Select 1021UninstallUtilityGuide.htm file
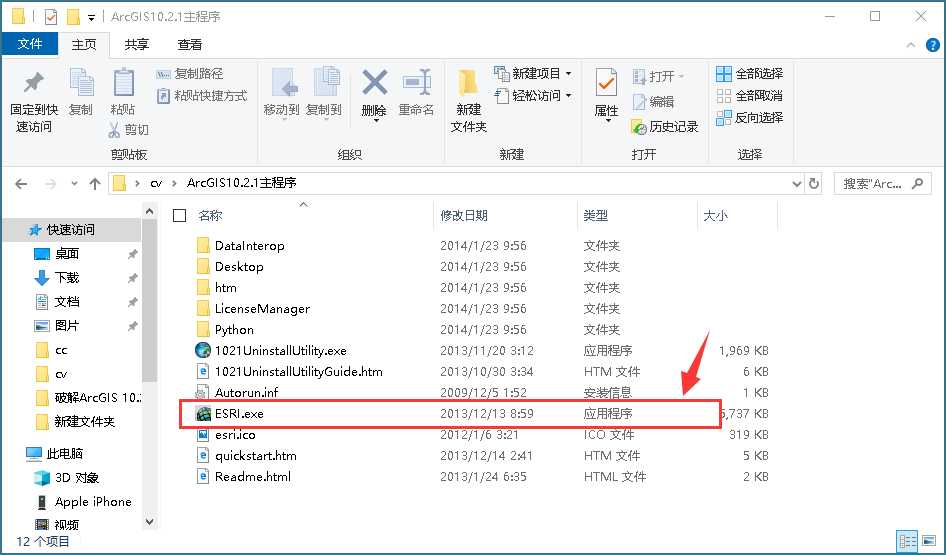The image size is (946, 555). 299,372
